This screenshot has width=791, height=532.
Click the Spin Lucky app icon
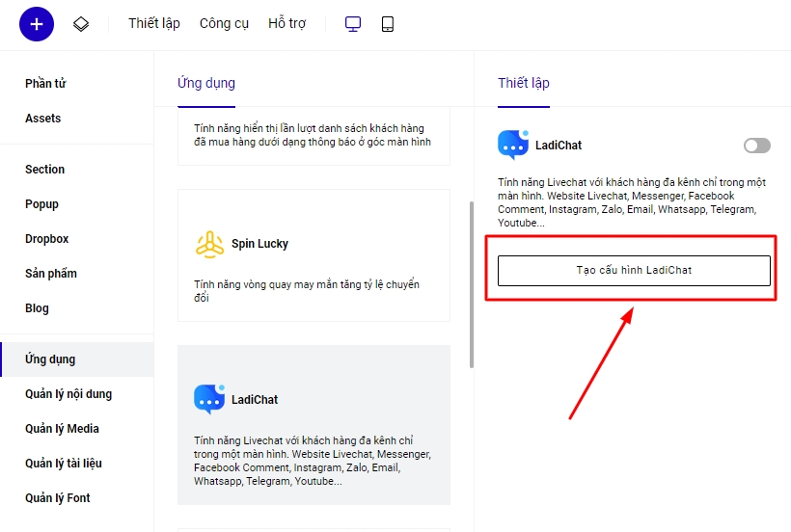pos(209,245)
